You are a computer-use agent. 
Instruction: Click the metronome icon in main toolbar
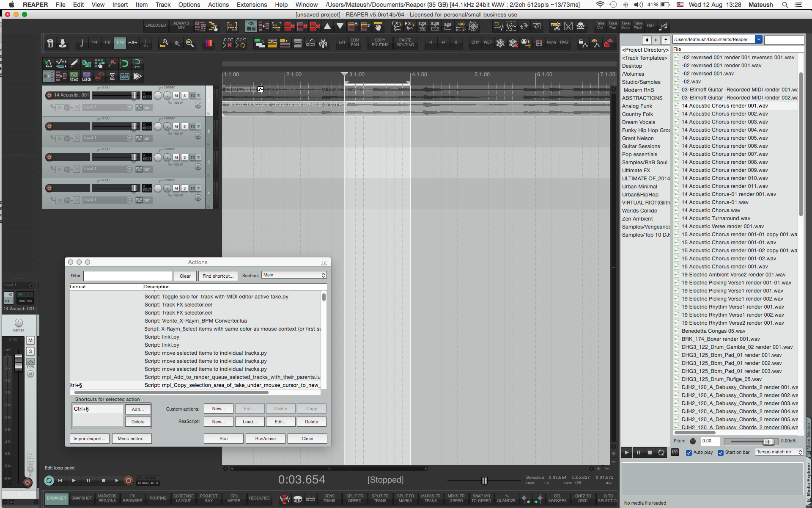[48, 63]
